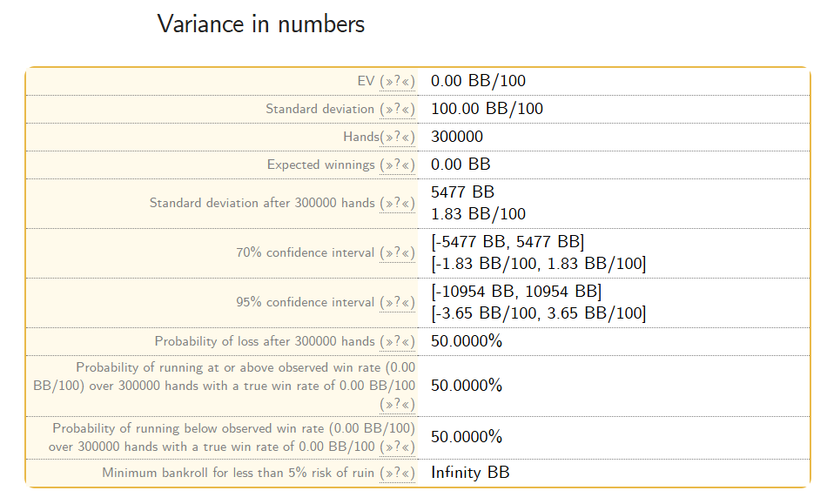
Task: Click the Variance in numbers heading
Action: [261, 24]
